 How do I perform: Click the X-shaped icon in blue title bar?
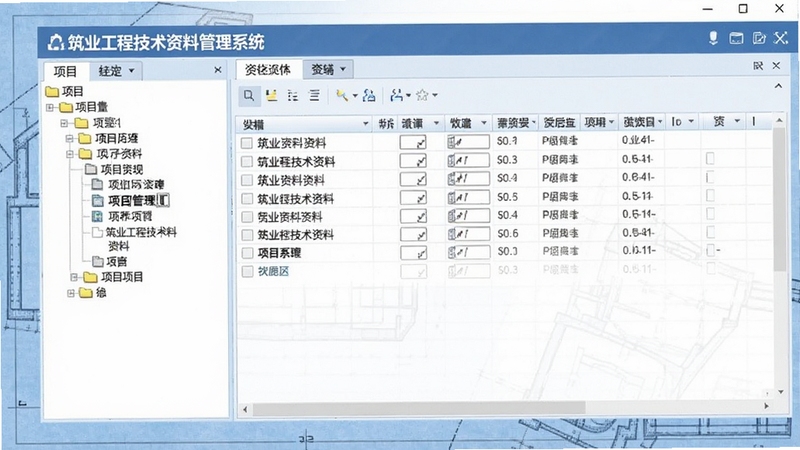pyautogui.click(x=781, y=38)
